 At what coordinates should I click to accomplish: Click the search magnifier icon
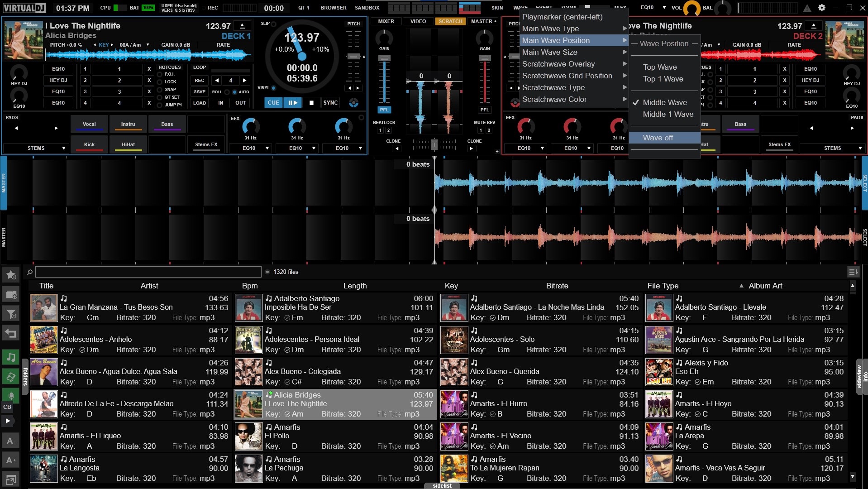click(30, 272)
